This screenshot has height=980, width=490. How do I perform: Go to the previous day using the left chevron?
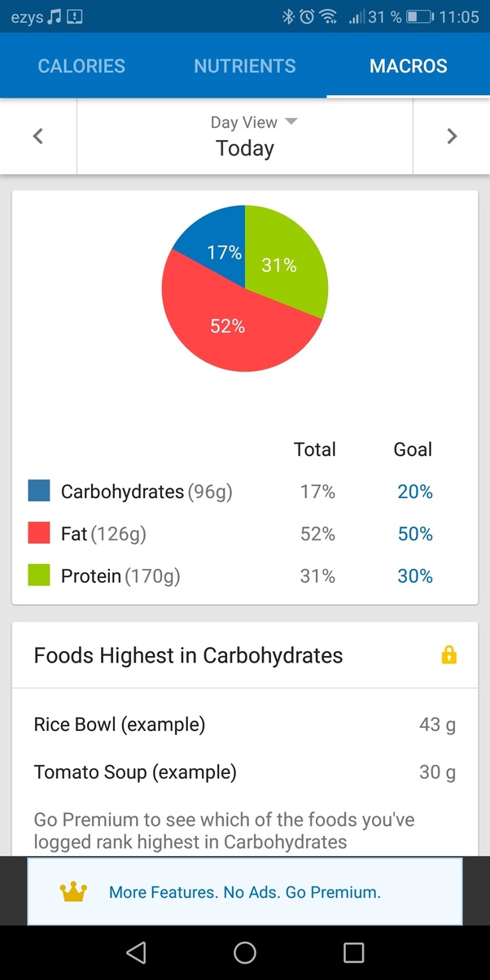37,136
